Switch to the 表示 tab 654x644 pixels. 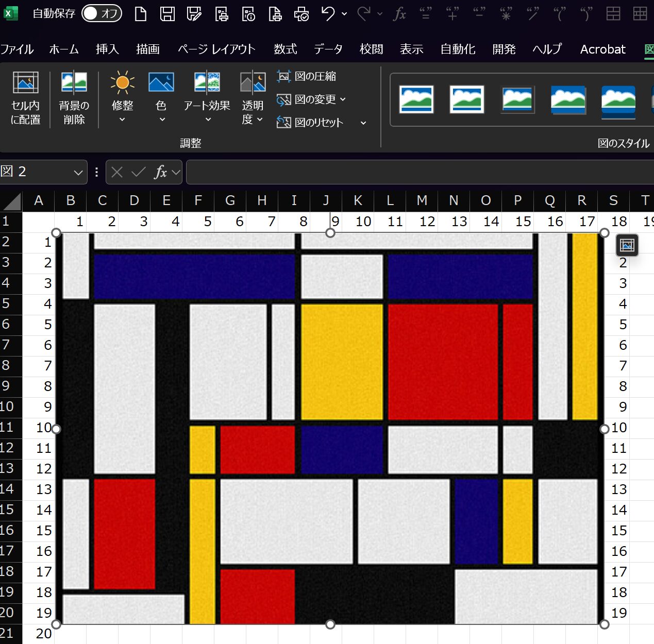(412, 49)
